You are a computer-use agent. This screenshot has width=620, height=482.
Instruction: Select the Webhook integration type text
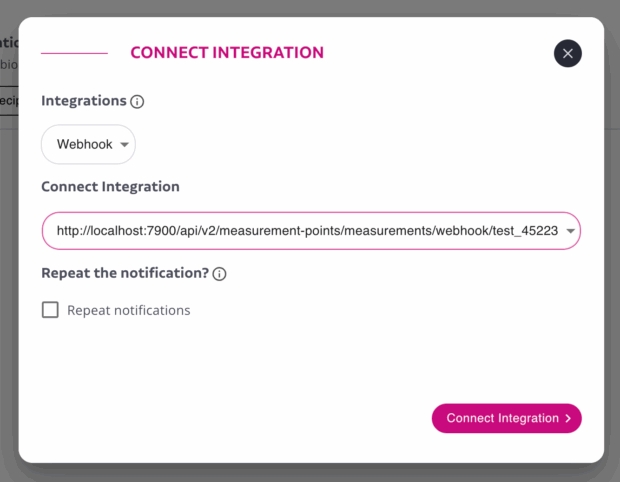(84, 145)
